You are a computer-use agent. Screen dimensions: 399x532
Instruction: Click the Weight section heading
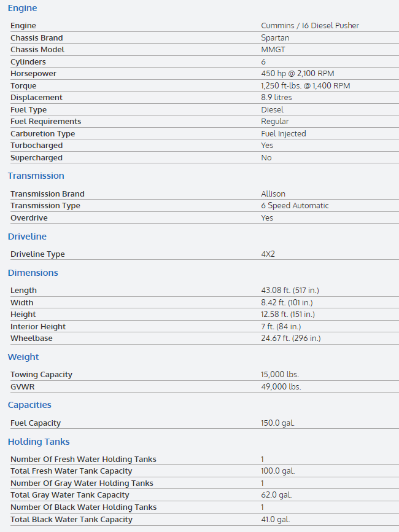[x=23, y=357]
